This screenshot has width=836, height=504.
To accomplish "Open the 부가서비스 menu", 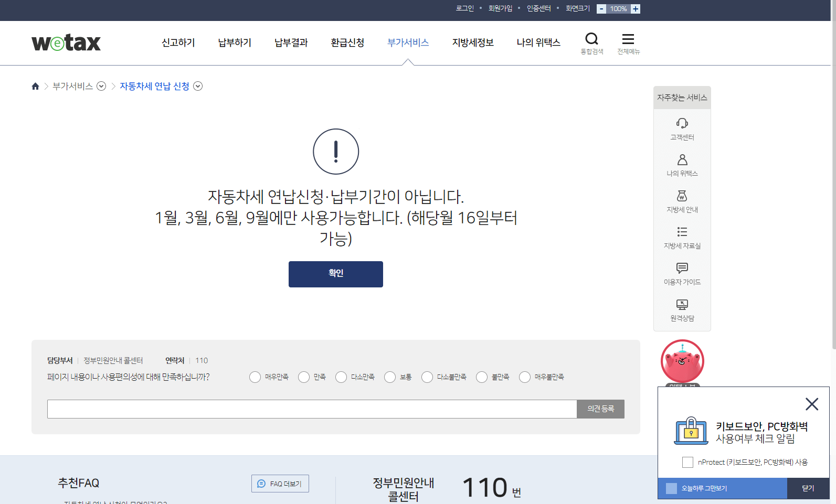I will tap(408, 42).
